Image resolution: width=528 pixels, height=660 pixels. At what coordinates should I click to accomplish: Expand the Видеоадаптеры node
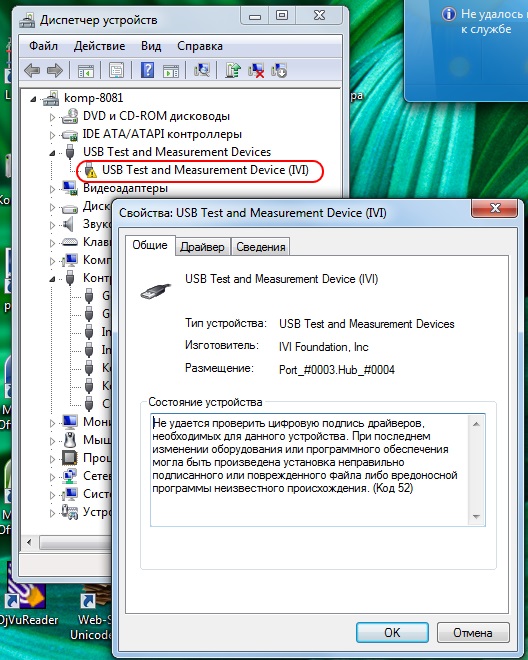coord(52,189)
